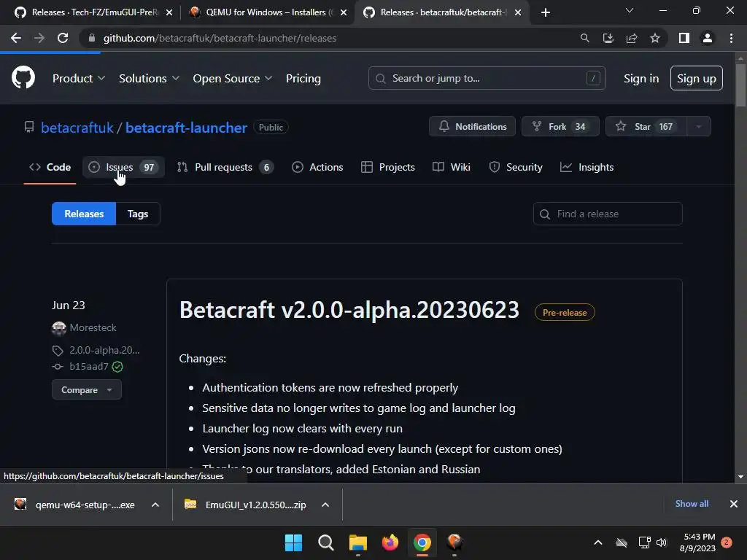Screen dimensions: 747x560
Task: Click the commit b15aad7 link
Action: pyautogui.click(x=88, y=366)
